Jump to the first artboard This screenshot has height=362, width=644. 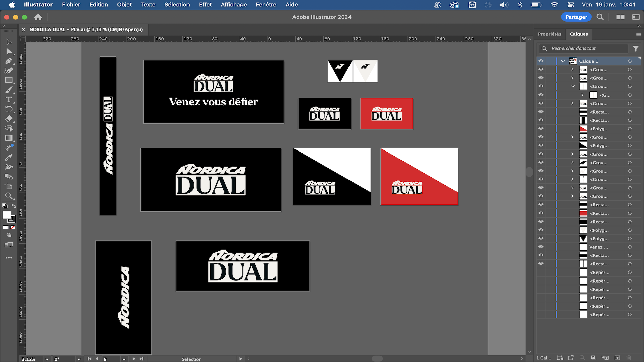coord(89,359)
